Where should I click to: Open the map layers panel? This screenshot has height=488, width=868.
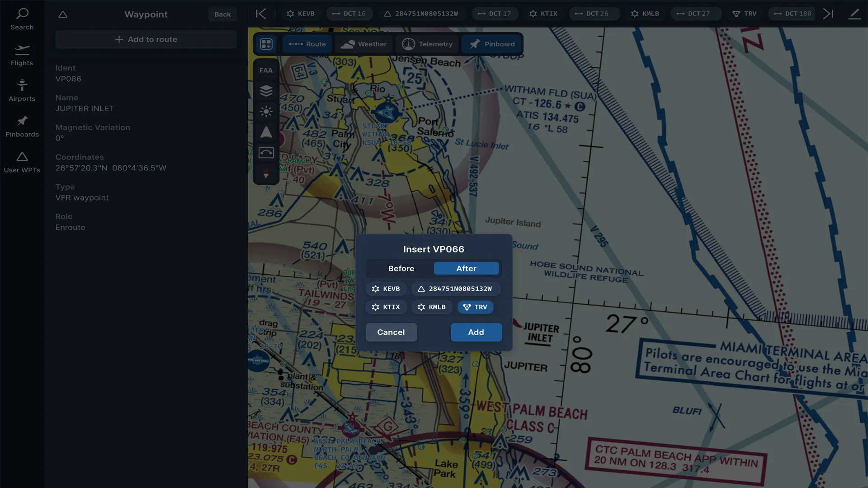click(x=266, y=91)
